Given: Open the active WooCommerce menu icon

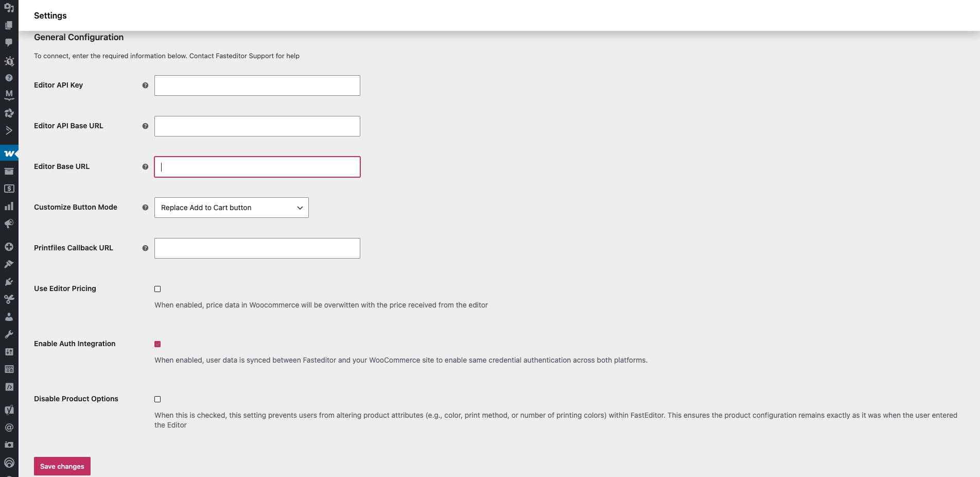Looking at the screenshot, I should click(9, 154).
